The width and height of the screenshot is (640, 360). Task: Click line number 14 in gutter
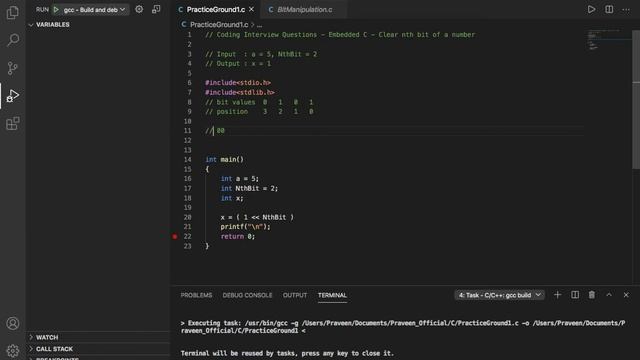coord(187,160)
